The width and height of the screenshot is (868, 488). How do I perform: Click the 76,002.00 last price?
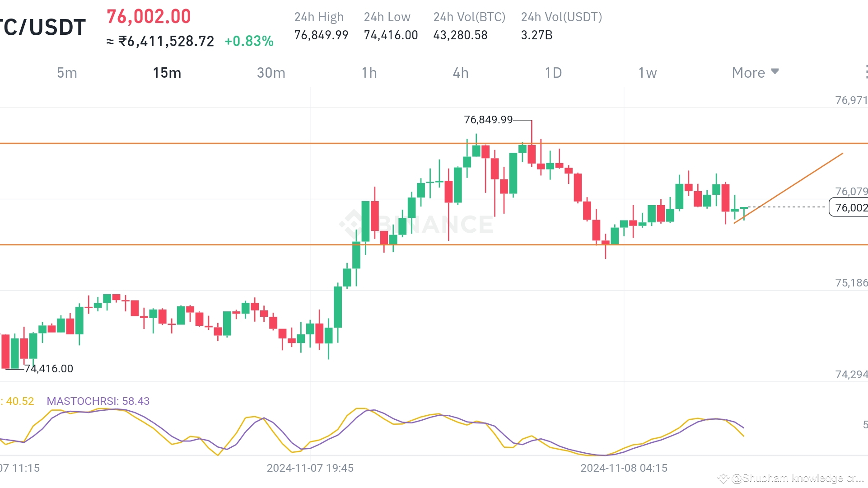[149, 17]
